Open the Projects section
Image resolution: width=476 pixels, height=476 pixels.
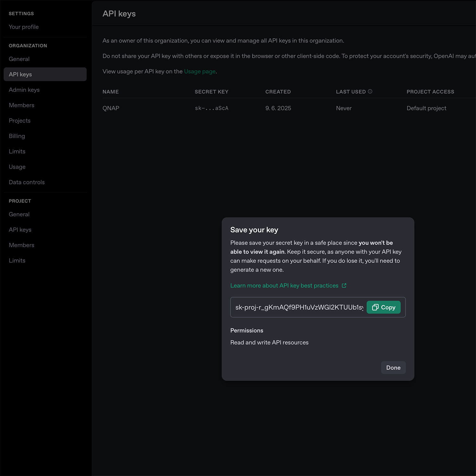tap(20, 121)
